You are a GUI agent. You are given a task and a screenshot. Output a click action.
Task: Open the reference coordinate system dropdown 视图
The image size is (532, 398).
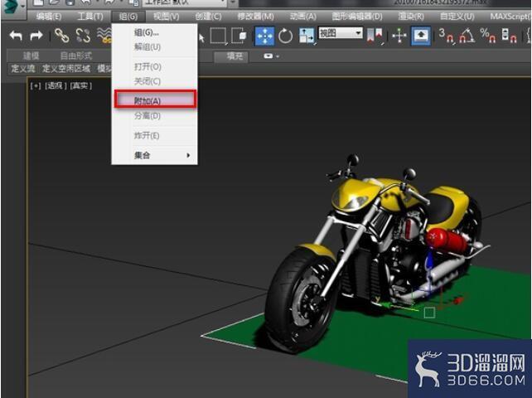[x=341, y=33]
